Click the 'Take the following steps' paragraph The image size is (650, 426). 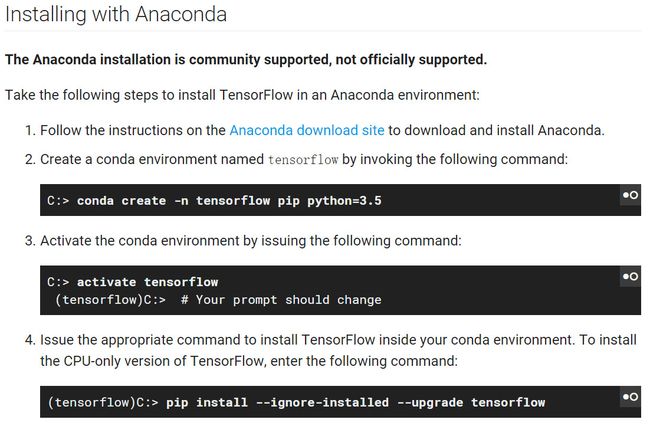point(242,95)
